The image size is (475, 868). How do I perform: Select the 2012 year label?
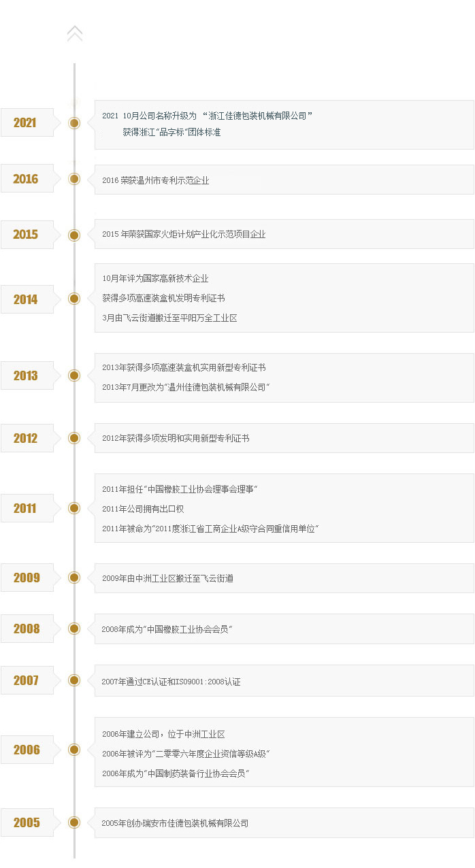click(x=25, y=438)
